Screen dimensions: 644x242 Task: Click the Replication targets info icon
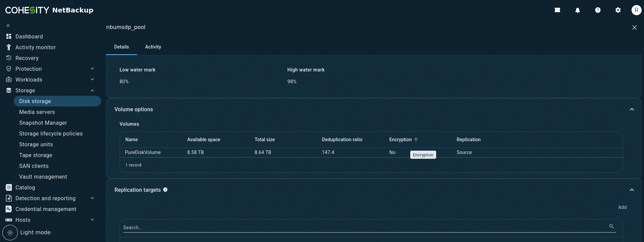165,190
